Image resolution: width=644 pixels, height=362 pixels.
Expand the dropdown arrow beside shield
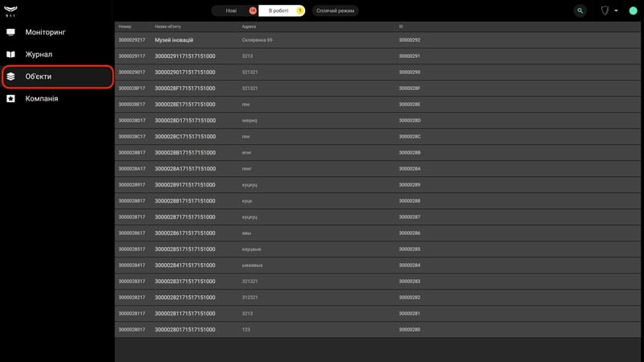616,10
